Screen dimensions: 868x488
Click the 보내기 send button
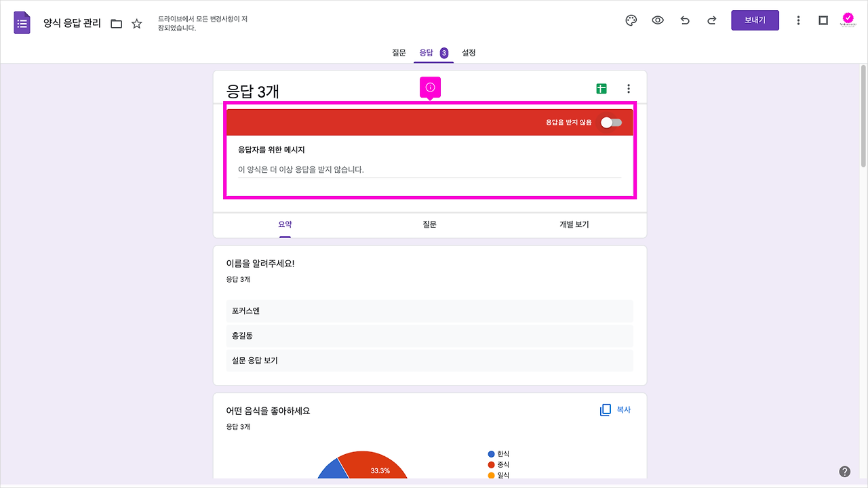755,20
